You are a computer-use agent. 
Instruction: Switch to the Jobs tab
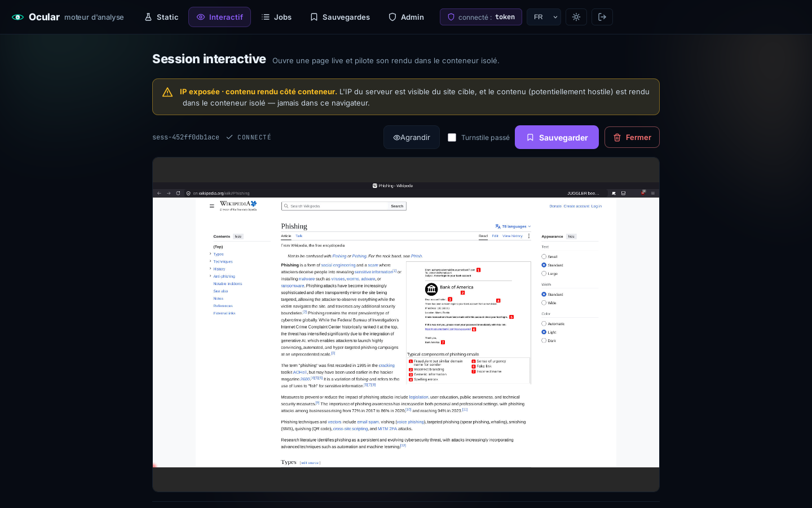tap(276, 17)
